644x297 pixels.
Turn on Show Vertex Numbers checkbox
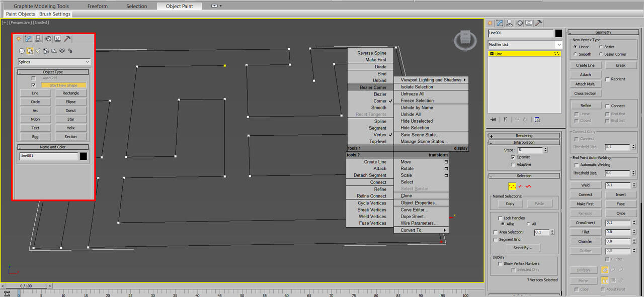point(500,263)
